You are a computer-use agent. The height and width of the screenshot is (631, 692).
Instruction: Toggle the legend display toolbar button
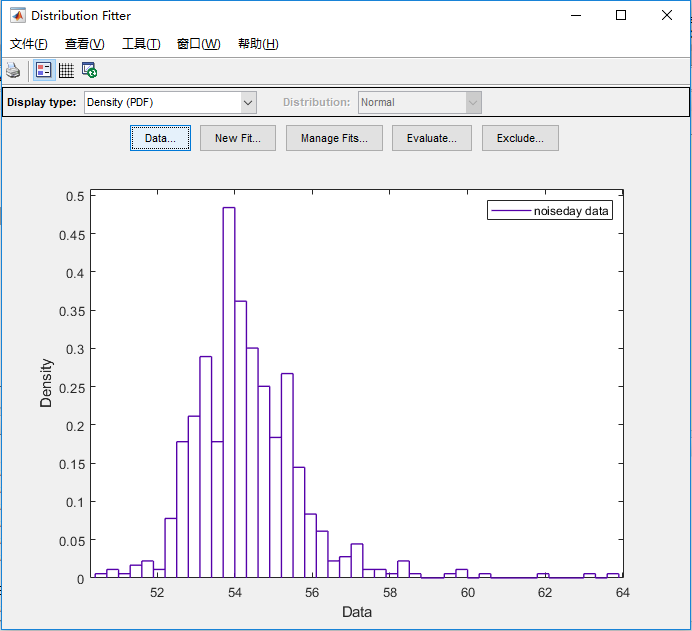pyautogui.click(x=44, y=70)
